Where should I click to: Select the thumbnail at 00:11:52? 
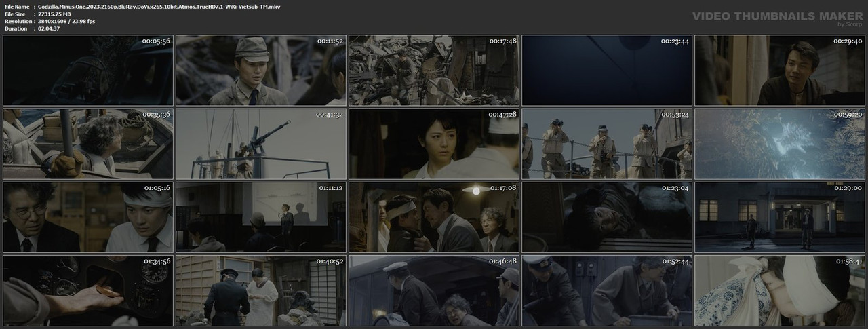(260, 71)
